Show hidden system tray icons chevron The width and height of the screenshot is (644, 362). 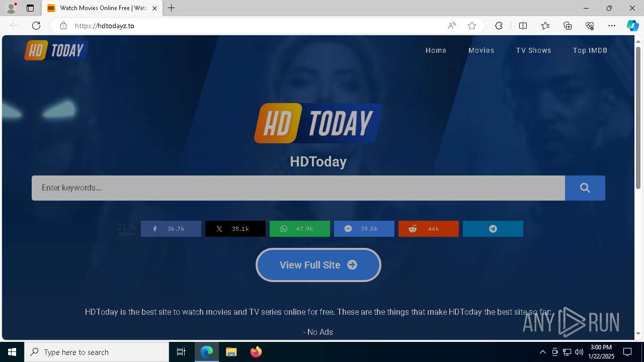click(542, 352)
